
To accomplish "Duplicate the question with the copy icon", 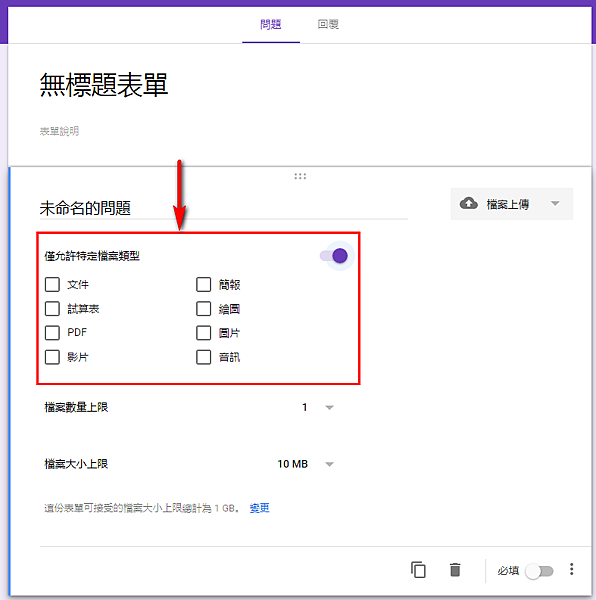I will [x=418, y=570].
